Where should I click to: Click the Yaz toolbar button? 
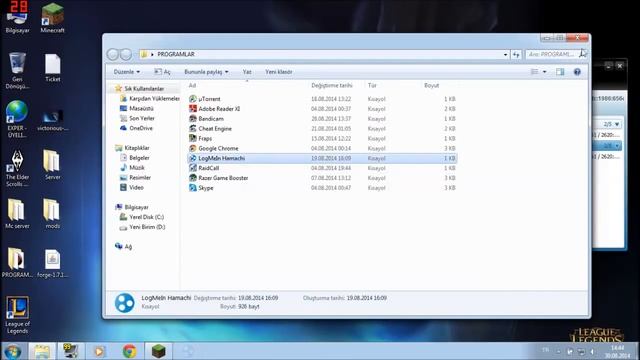click(247, 72)
